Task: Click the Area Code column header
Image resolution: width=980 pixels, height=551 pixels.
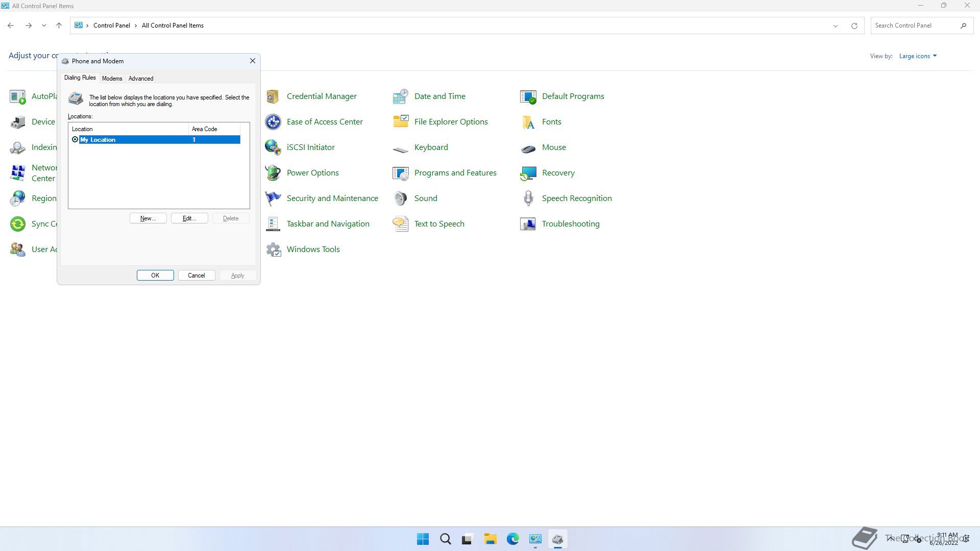Action: click(x=214, y=129)
